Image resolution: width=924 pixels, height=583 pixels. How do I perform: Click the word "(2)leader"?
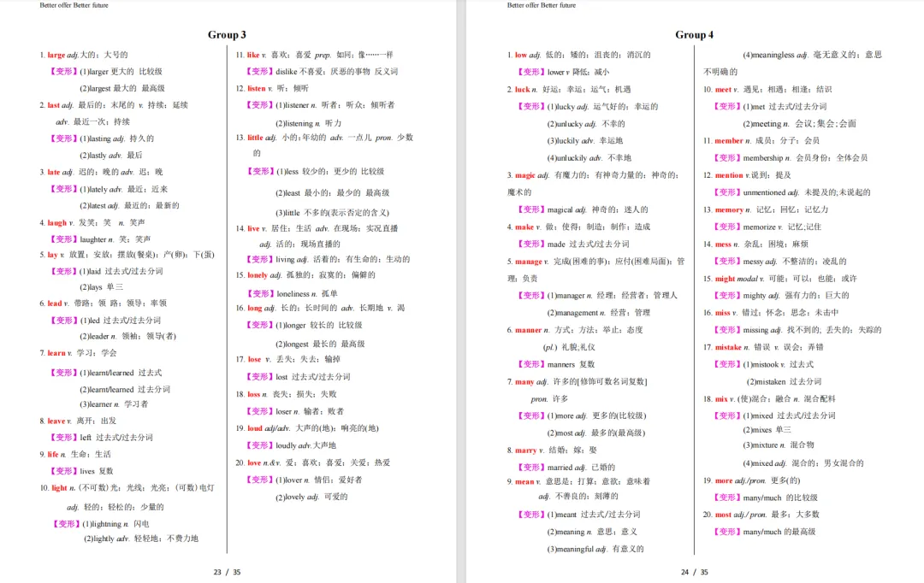tap(94, 336)
